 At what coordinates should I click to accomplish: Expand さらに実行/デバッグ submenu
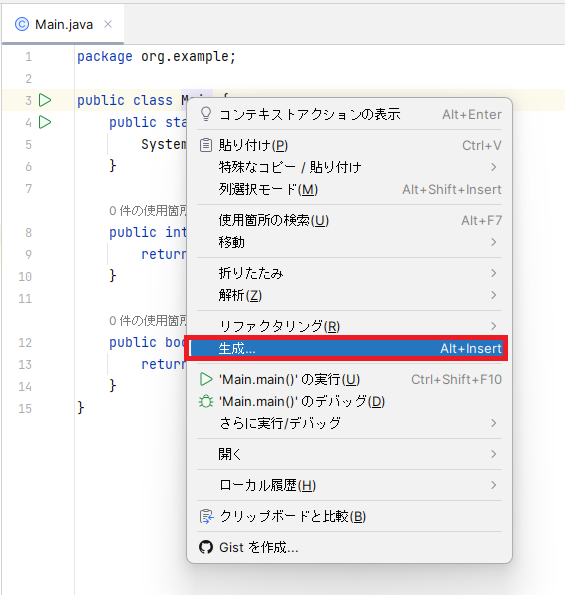click(349, 423)
